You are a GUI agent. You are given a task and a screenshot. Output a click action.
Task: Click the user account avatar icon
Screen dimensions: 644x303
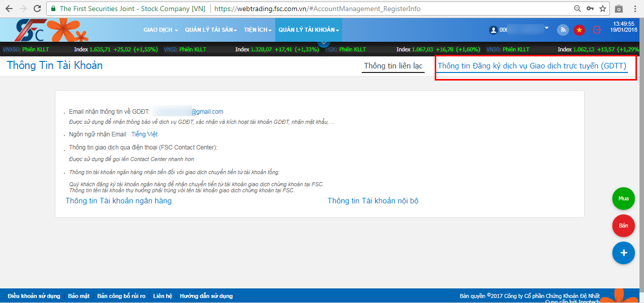[493, 30]
